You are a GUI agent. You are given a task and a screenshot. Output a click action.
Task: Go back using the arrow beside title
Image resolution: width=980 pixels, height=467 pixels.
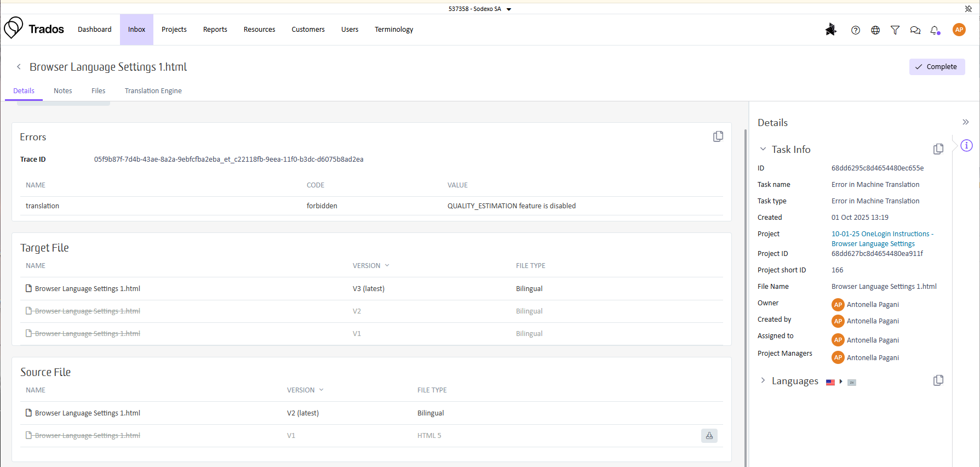point(19,67)
